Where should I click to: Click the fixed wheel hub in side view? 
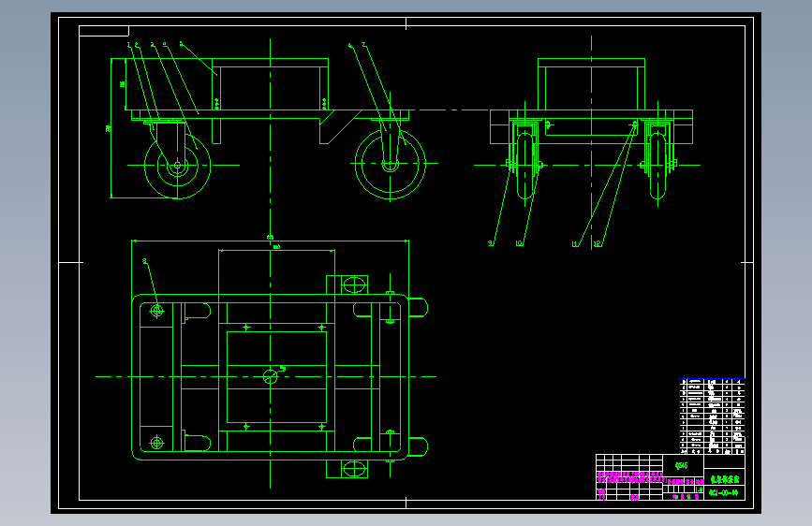(x=390, y=164)
